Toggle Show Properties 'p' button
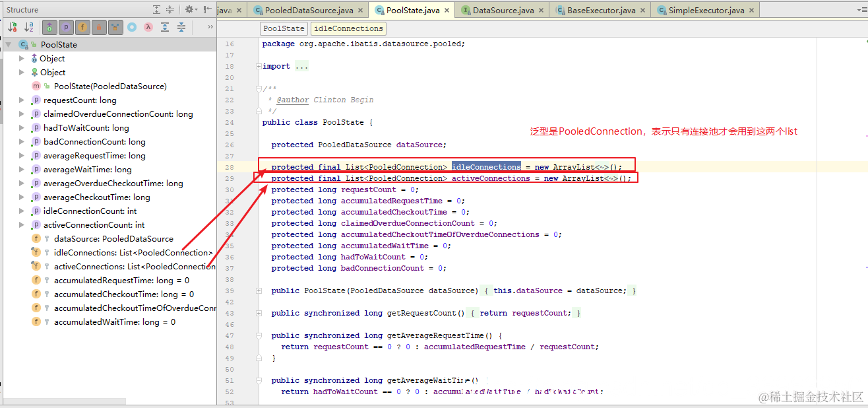 coord(66,27)
